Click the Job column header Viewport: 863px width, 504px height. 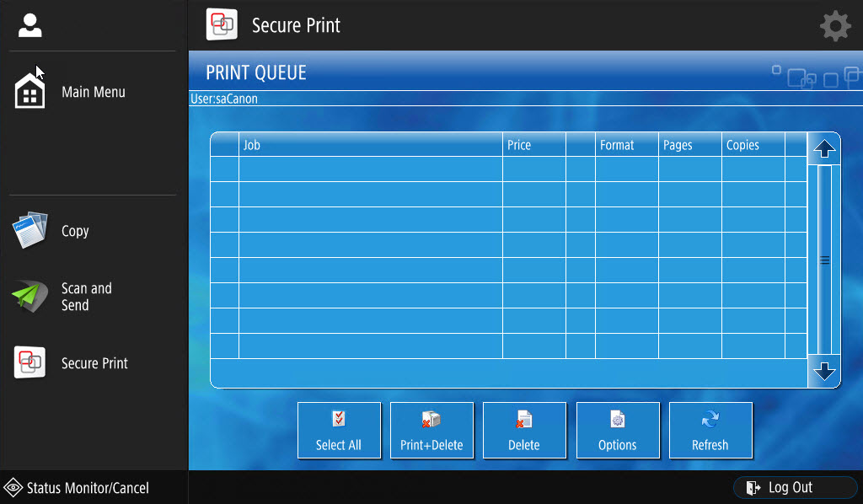point(371,145)
